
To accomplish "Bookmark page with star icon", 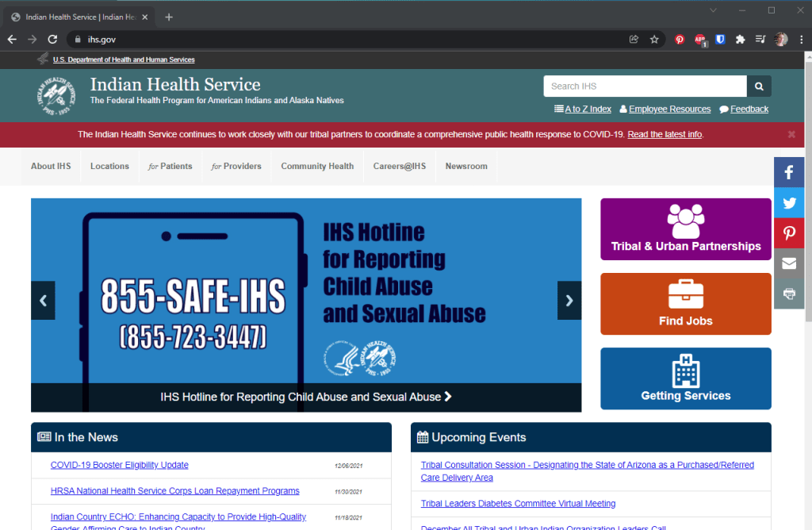I will coord(654,39).
